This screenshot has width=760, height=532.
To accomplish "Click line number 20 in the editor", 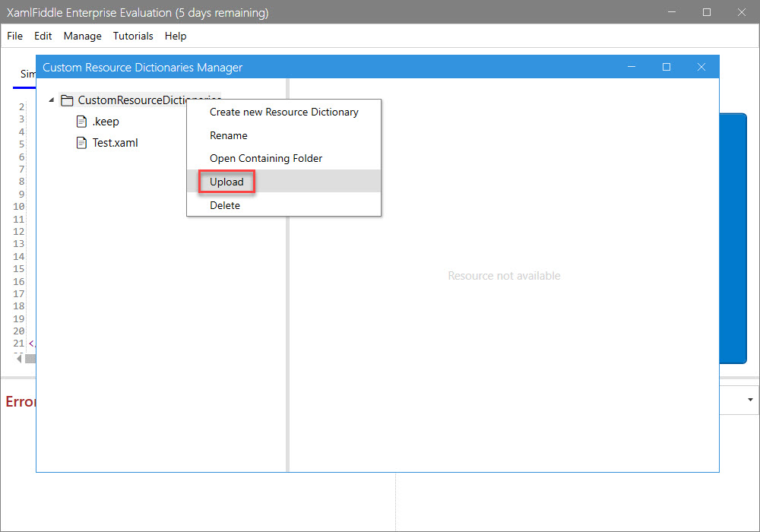I will click(18, 331).
